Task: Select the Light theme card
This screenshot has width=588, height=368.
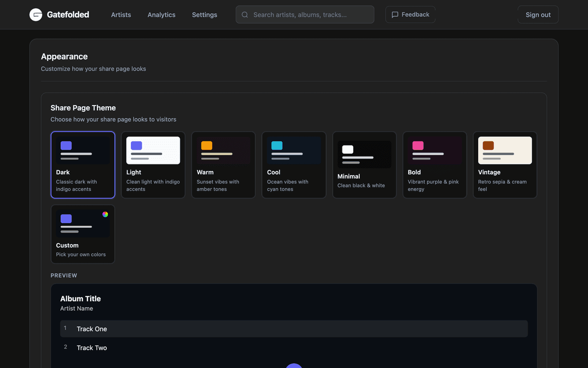Action: click(153, 165)
